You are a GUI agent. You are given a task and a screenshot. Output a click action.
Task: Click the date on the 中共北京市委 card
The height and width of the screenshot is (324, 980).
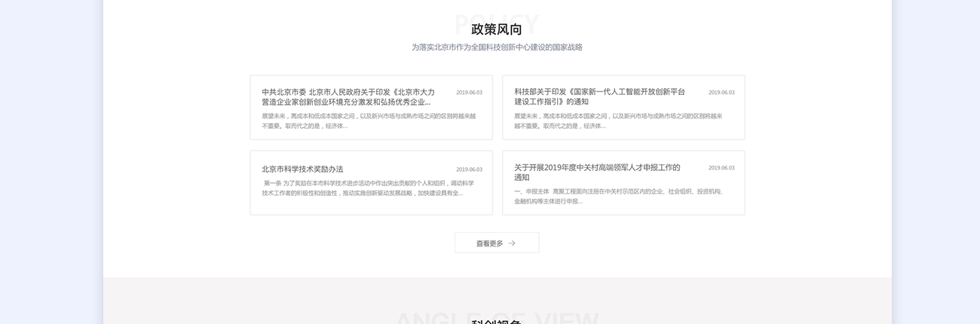[469, 93]
